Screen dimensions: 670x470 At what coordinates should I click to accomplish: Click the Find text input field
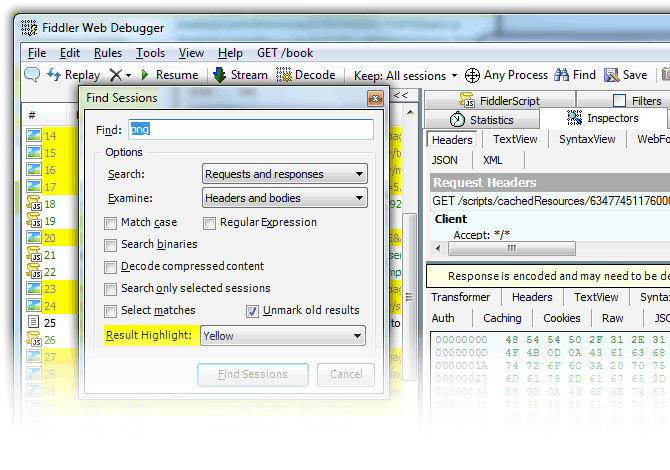point(250,130)
